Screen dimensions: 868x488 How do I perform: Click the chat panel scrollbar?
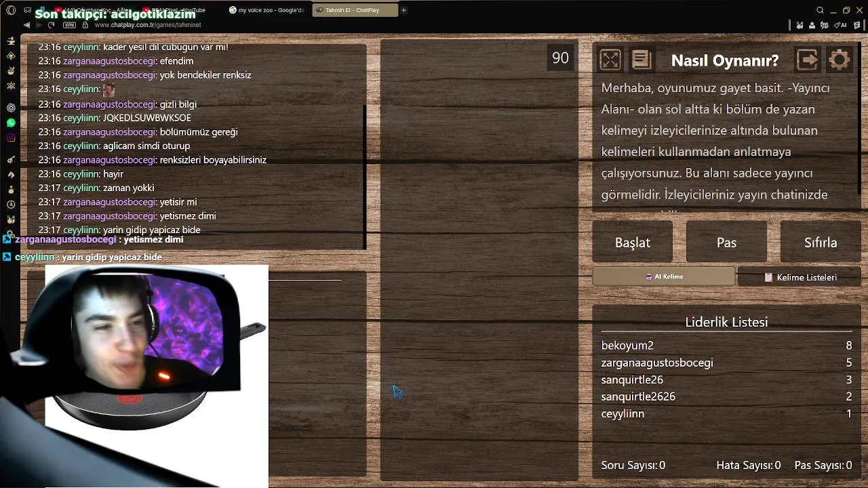click(x=365, y=176)
